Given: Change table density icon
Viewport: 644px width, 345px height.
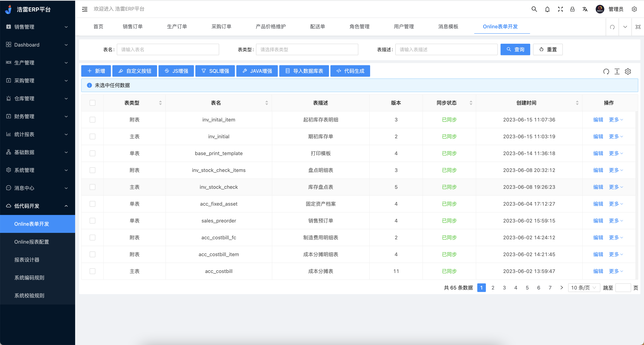Looking at the screenshot, I should pos(617,71).
